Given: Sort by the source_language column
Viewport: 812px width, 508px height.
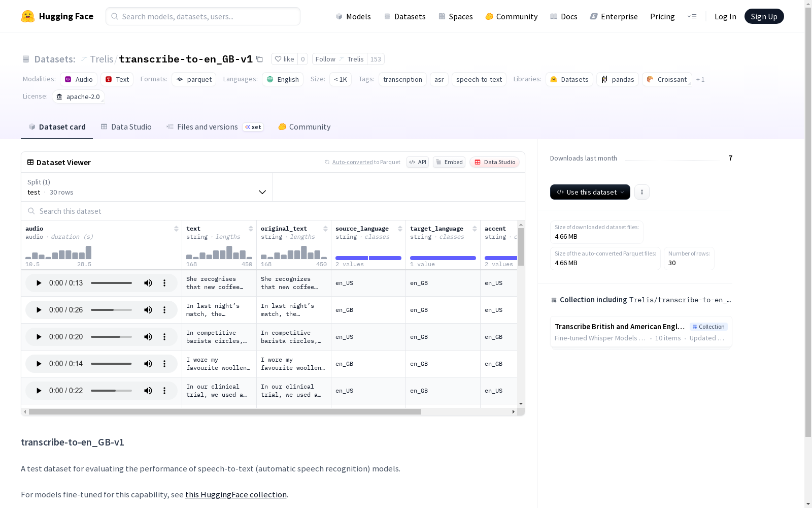Looking at the screenshot, I should coord(400,229).
